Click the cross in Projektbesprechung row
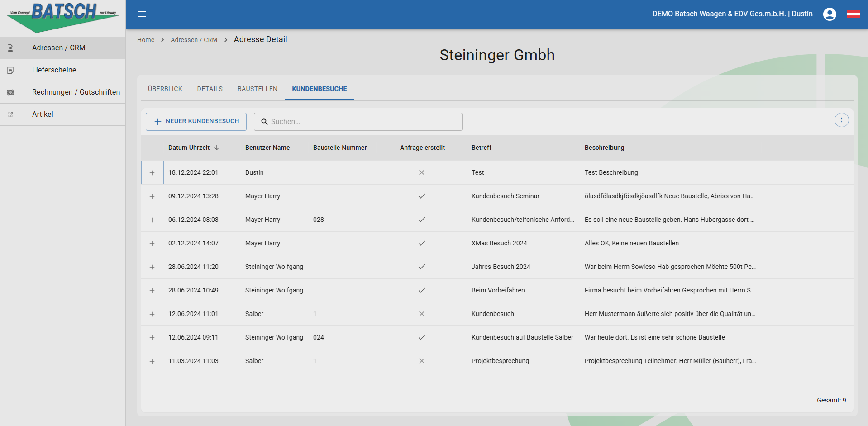 [x=422, y=361]
